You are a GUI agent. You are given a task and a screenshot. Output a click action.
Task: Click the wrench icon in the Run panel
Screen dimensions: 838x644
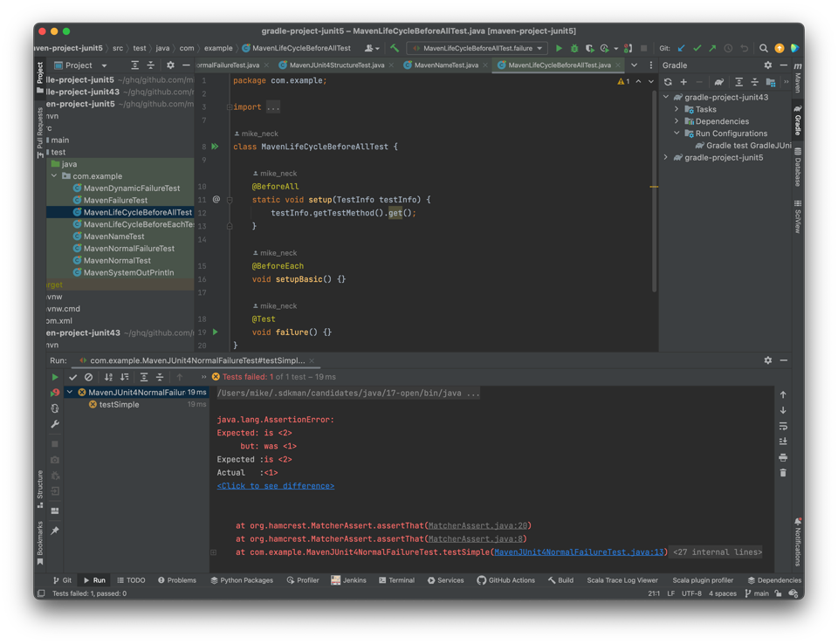pyautogui.click(x=54, y=424)
